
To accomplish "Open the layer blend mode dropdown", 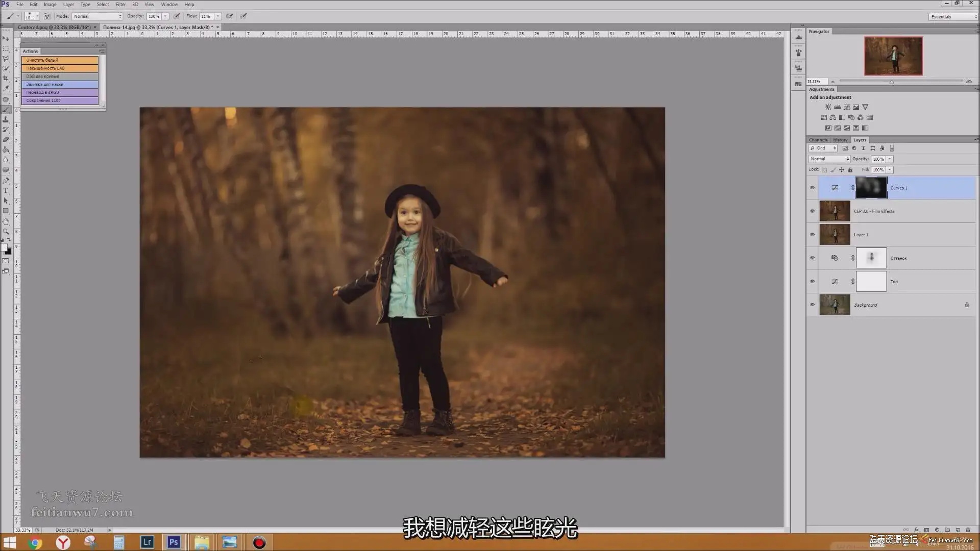I will [829, 159].
